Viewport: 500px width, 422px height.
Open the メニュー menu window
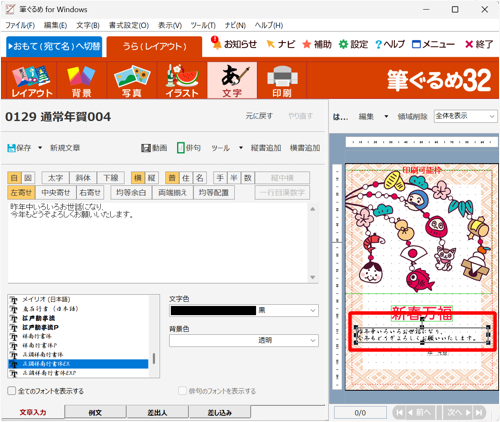coord(433,44)
